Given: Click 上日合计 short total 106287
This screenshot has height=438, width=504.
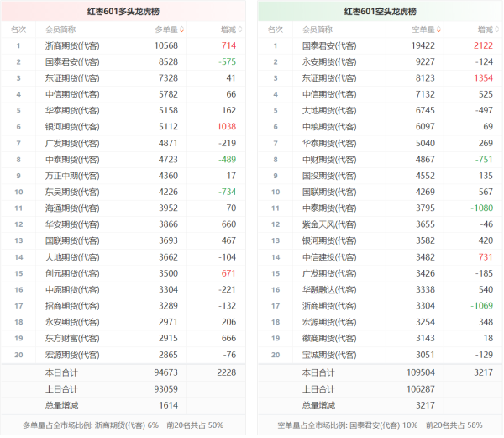Looking at the screenshot, I should (421, 389).
